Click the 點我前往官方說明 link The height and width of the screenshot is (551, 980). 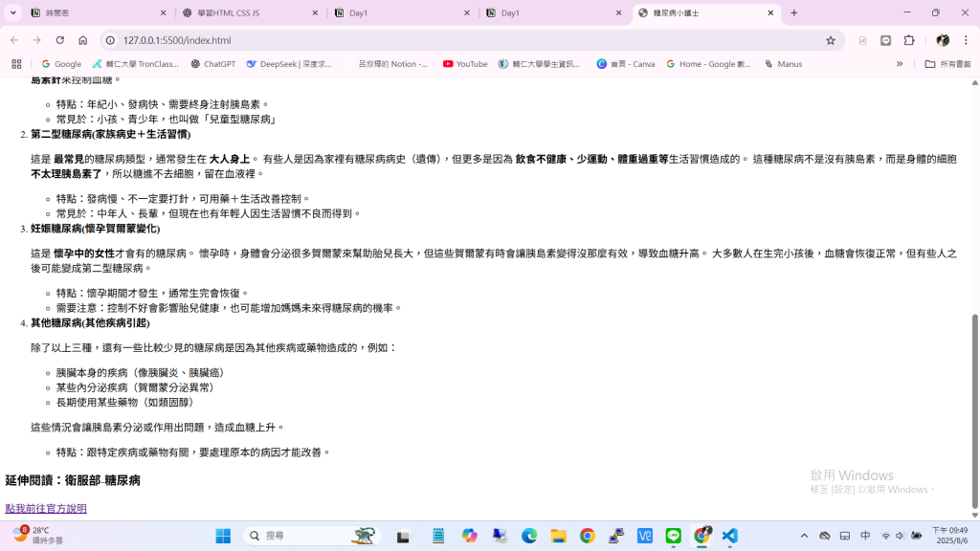click(46, 509)
